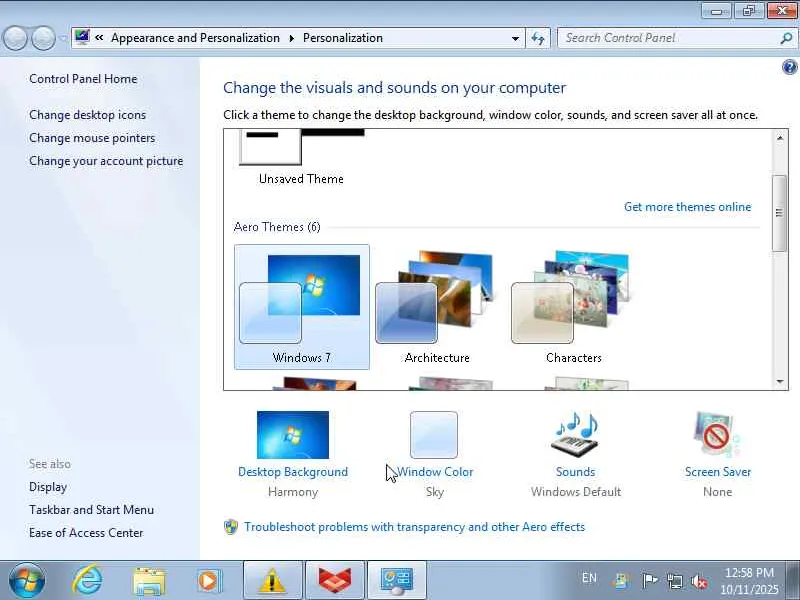Select the Architecture theme

(437, 307)
